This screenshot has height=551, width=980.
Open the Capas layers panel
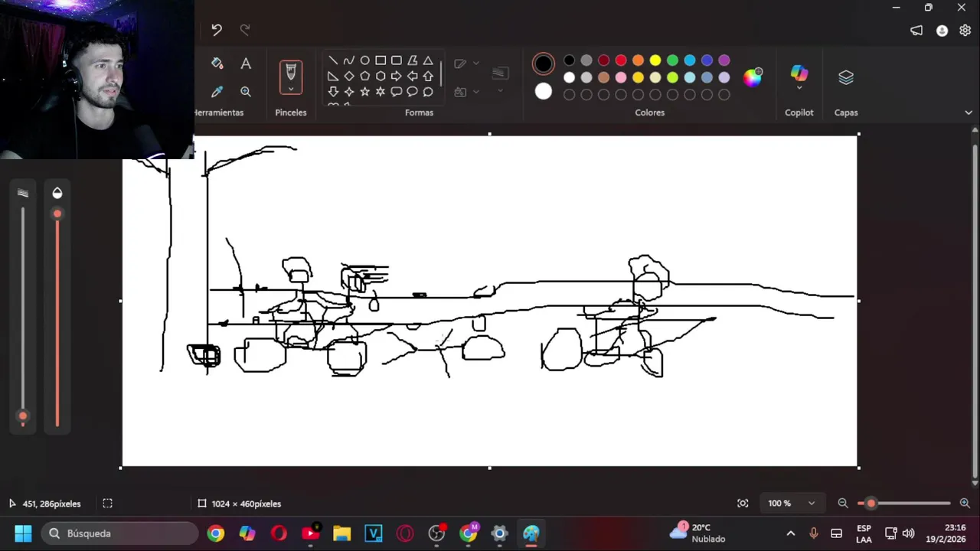[846, 77]
